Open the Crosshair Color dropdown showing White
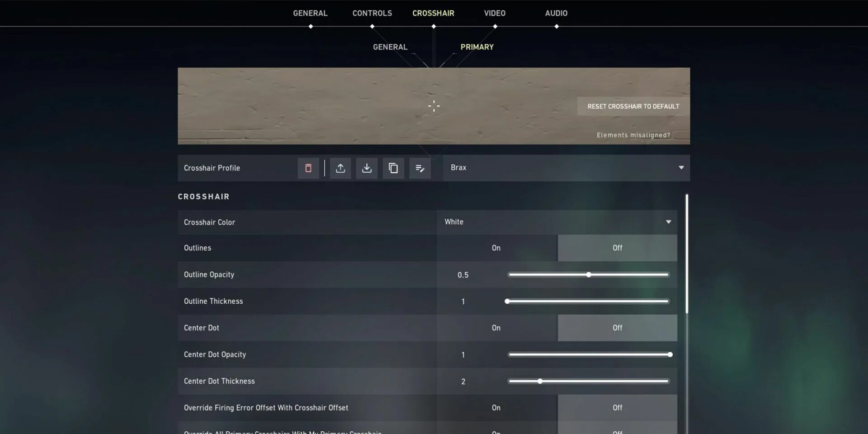 tap(557, 222)
